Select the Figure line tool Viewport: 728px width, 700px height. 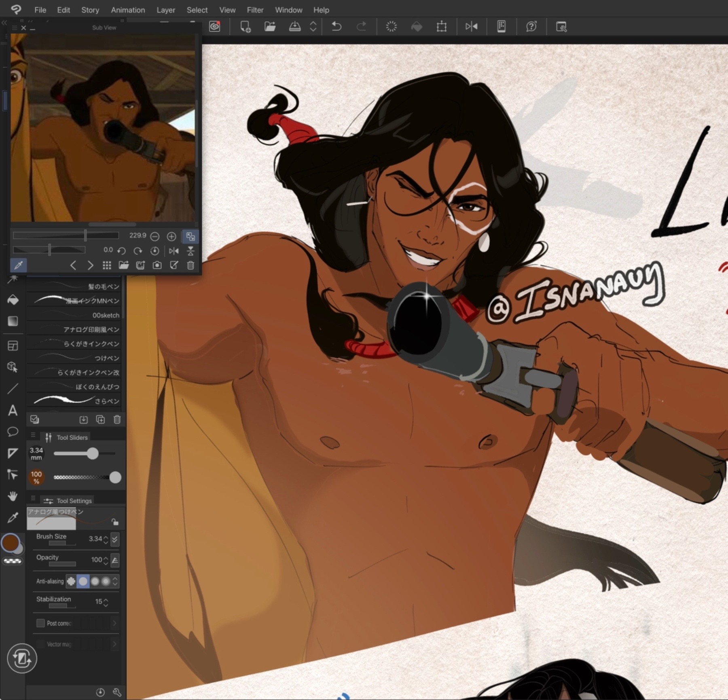click(13, 389)
